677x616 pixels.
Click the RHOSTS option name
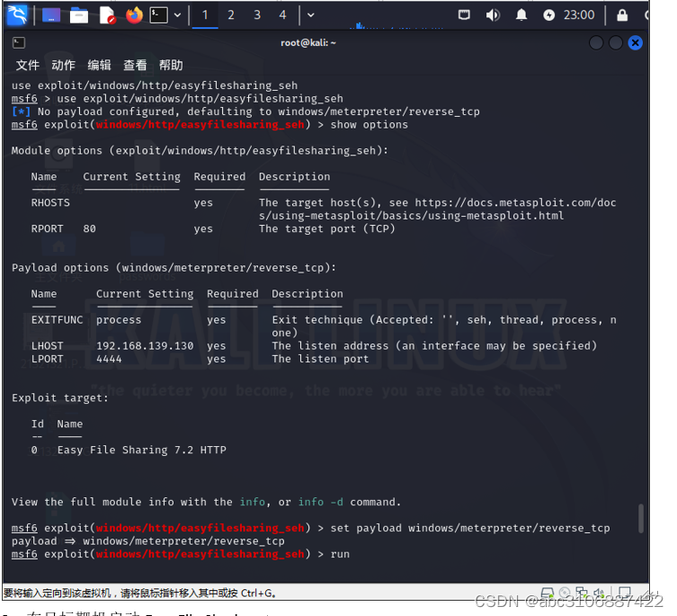(x=50, y=202)
